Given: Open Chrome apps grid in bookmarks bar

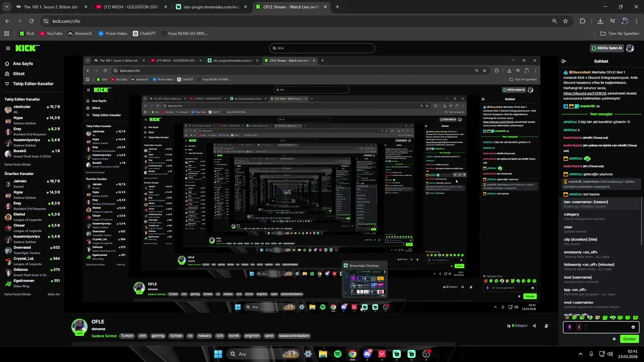Looking at the screenshot, I should 7,34.
